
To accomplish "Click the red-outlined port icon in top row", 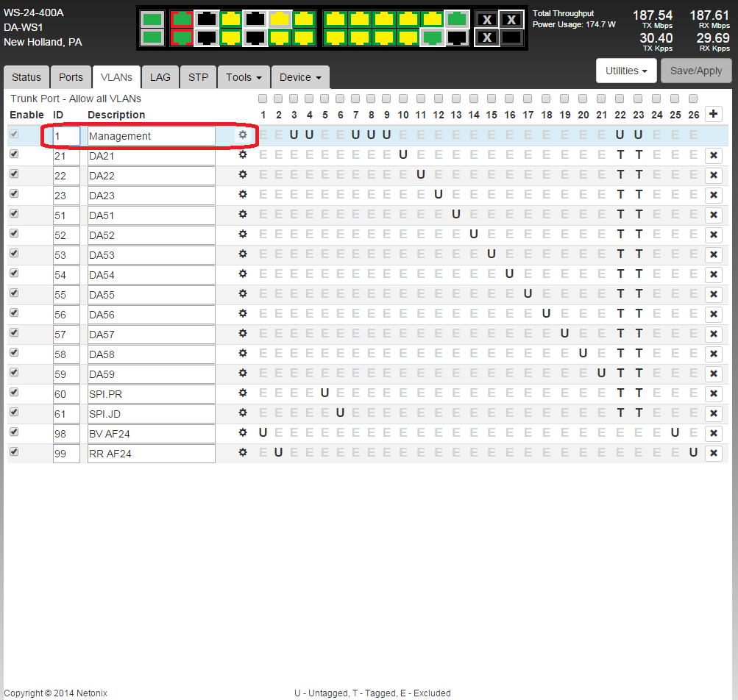I will [x=182, y=19].
